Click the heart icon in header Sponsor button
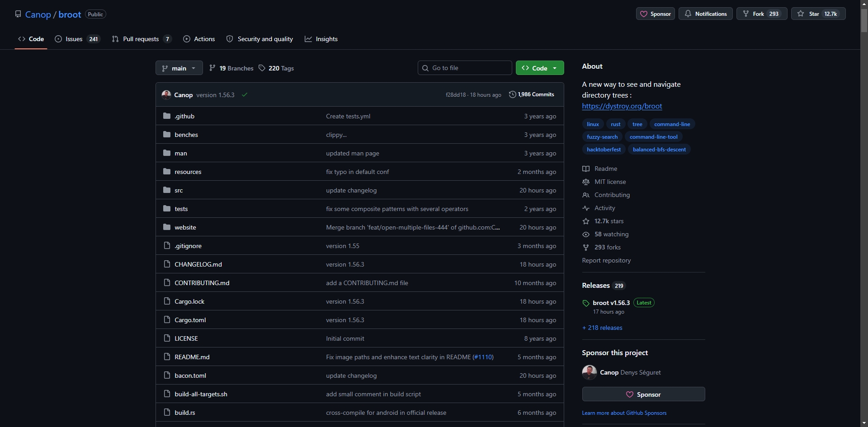This screenshot has width=868, height=427. (644, 14)
